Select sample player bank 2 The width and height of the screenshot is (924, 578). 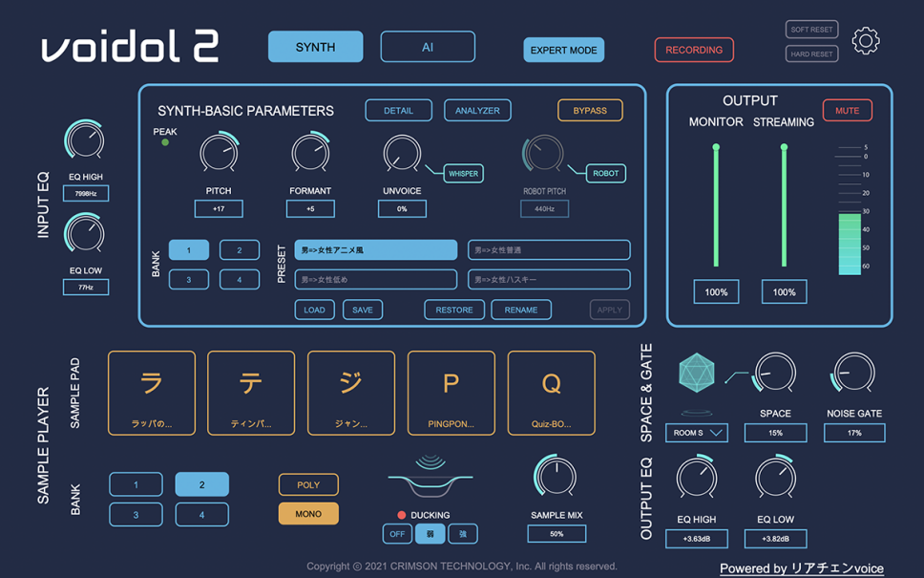[x=202, y=484]
